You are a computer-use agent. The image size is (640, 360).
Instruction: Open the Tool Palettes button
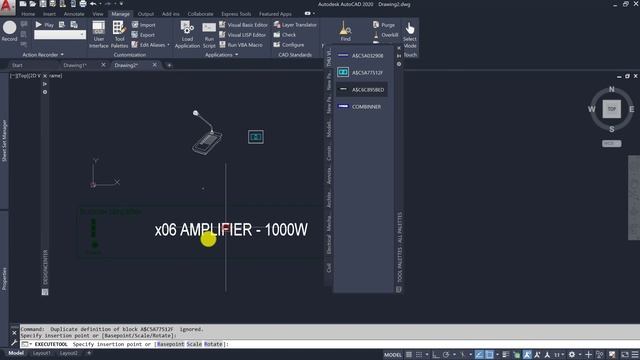[119, 35]
